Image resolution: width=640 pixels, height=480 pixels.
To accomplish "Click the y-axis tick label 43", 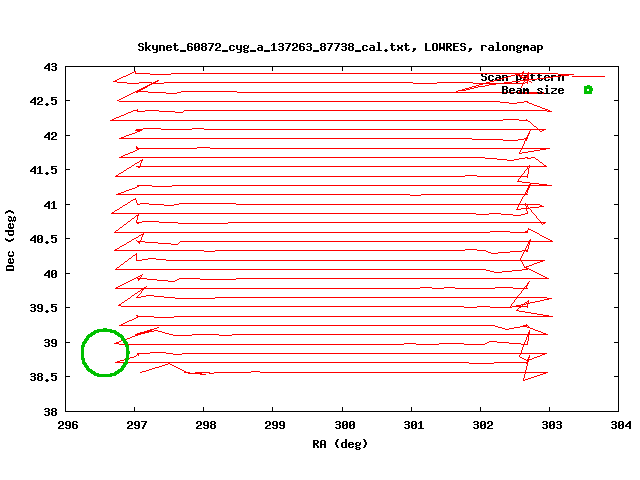I will [x=51, y=67].
